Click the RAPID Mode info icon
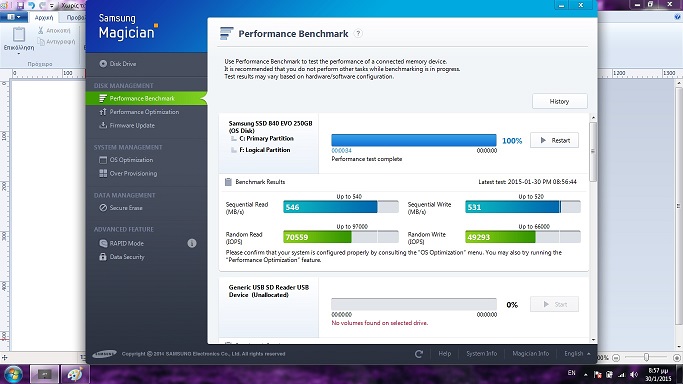This screenshot has width=683, height=384. pyautogui.click(x=192, y=243)
